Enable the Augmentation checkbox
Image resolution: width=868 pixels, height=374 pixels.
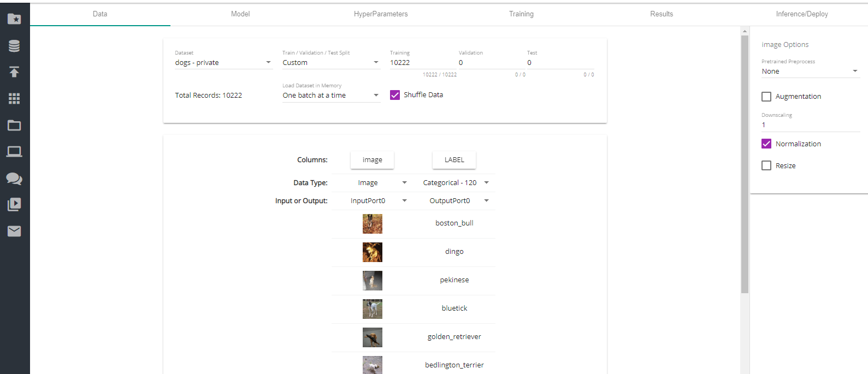click(x=766, y=97)
